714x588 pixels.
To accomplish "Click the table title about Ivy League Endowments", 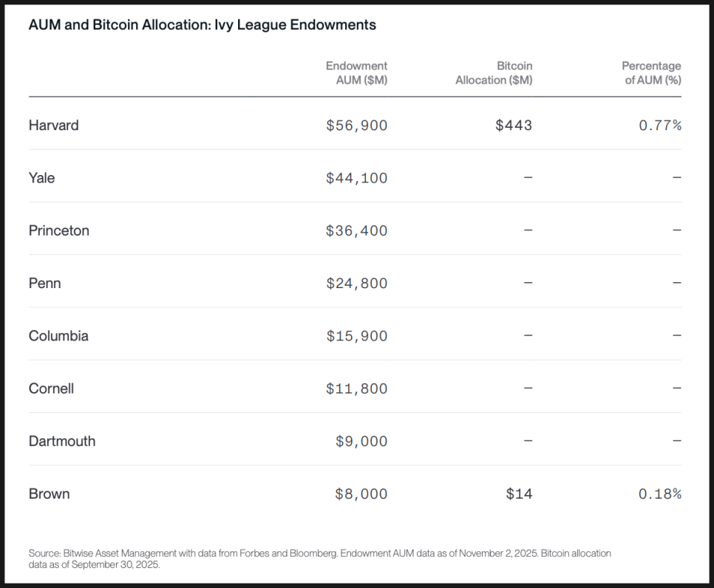I will (202, 25).
